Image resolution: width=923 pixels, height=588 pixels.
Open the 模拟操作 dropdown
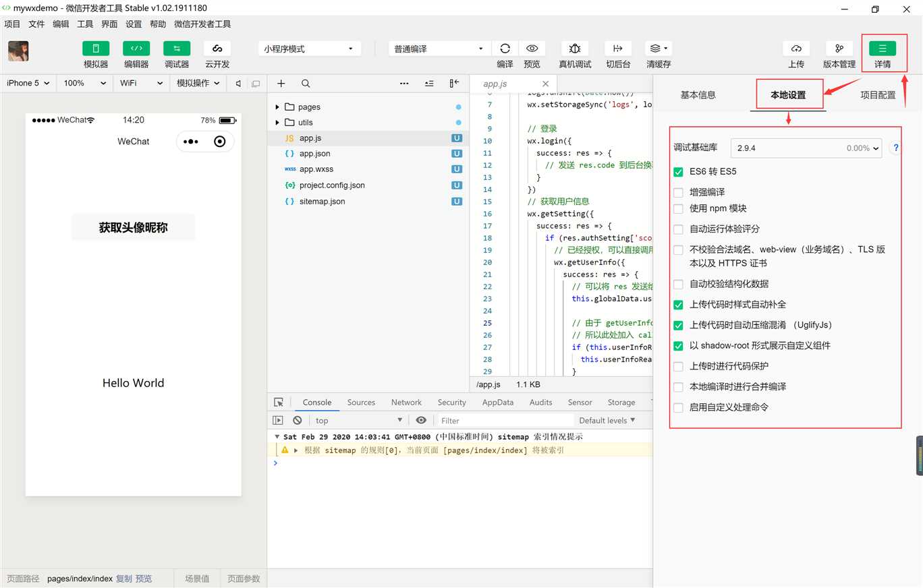pos(198,83)
